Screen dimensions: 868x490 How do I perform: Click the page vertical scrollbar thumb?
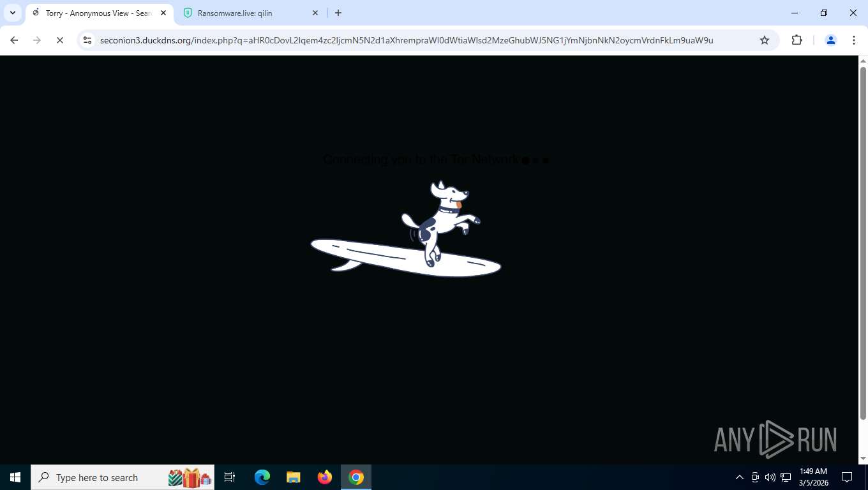tap(863, 242)
